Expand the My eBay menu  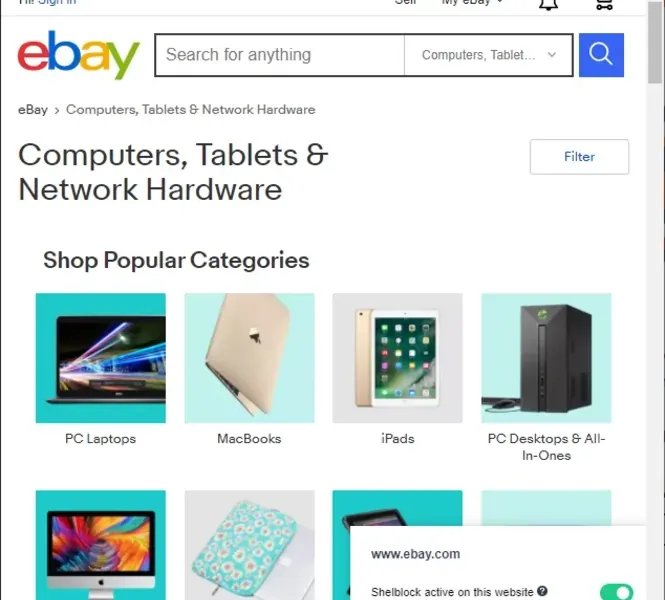coord(472,3)
